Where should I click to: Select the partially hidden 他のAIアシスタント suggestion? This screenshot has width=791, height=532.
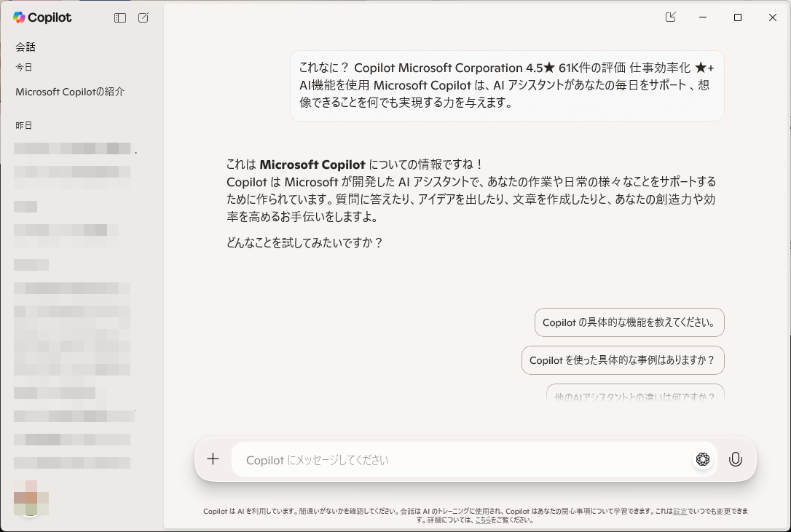[x=634, y=394]
